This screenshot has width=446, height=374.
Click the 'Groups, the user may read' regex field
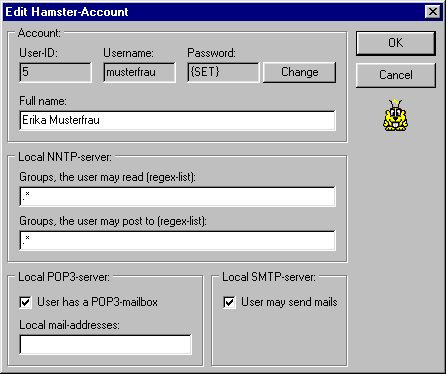(177, 196)
